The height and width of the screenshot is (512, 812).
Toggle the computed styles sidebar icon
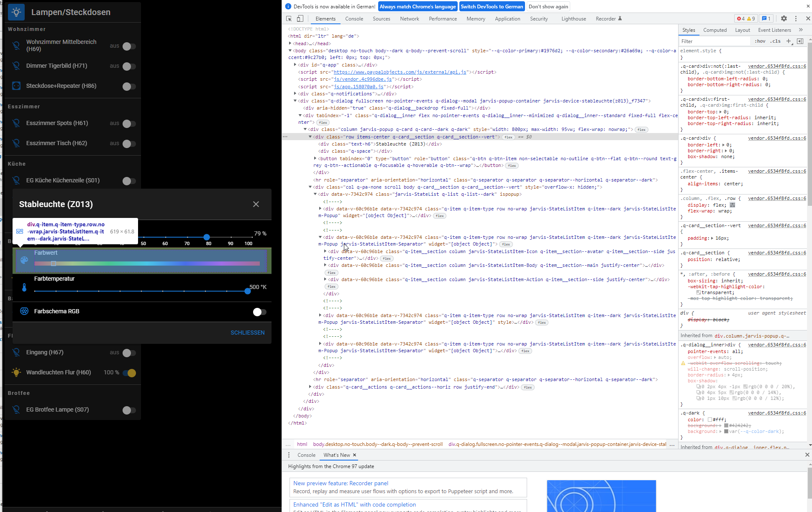[800, 41]
